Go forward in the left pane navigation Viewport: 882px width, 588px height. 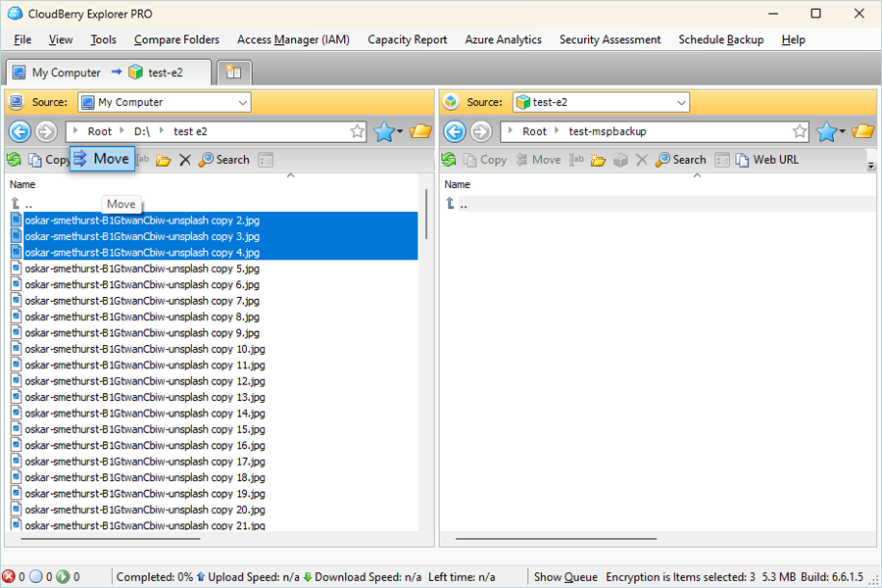pyautogui.click(x=46, y=131)
